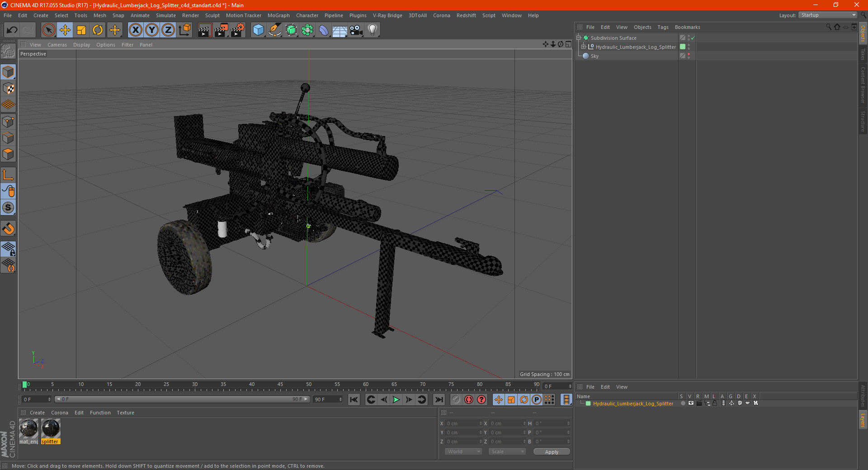Toggle layer solo dot for Hydraulic_Lumberjack layer
The height and width of the screenshot is (470, 868).
click(x=683, y=404)
